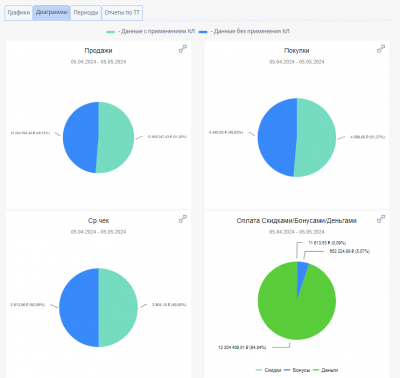Click the Оплата Скидками/Бонусами/Деньгами title
400x378 pixels.
(x=297, y=221)
